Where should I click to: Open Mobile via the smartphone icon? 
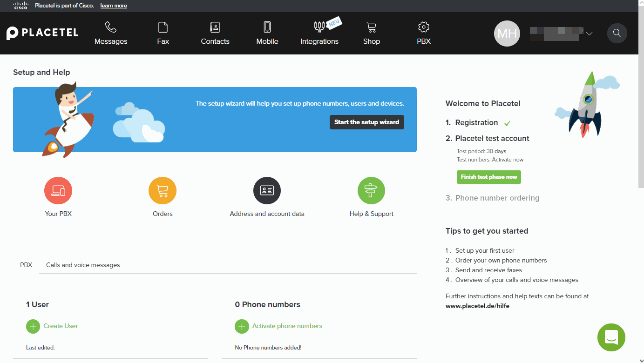(x=267, y=27)
